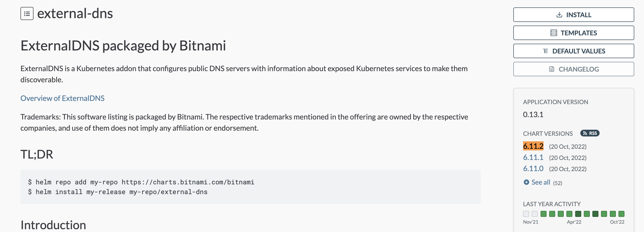The image size is (644, 232).
Task: Click the changelog document icon
Action: pyautogui.click(x=552, y=69)
